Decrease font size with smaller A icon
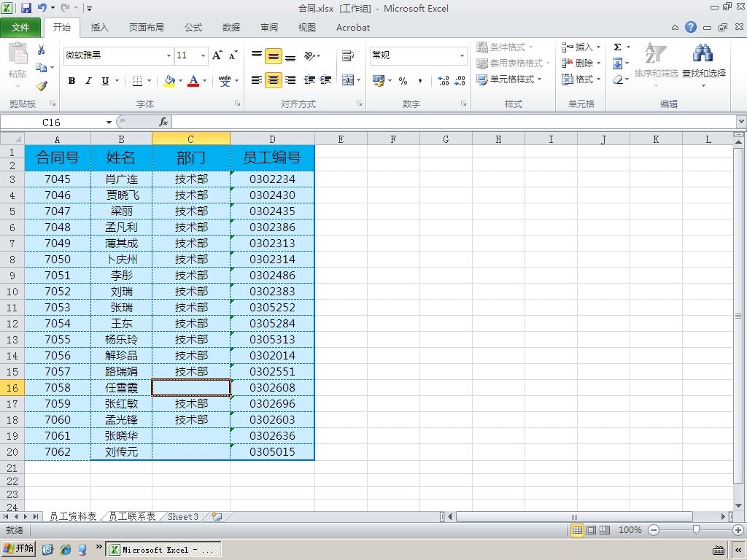This screenshot has height=560, width=747. [233, 55]
